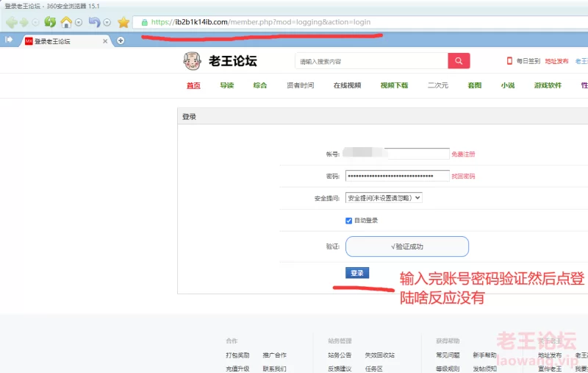The image size is (588, 373).
Task: Open the 站务公告 footer link
Action: coord(340,355)
